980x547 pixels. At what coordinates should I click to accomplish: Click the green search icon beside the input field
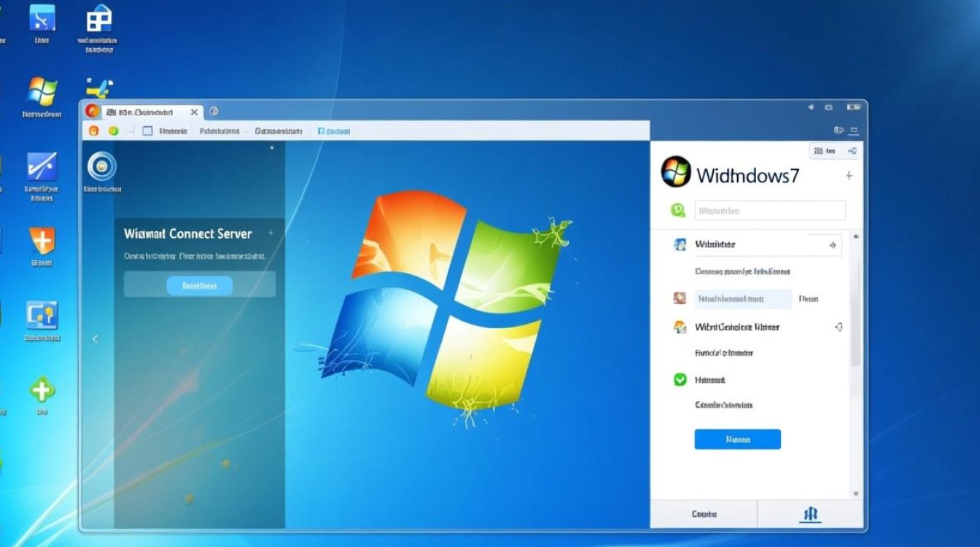click(x=678, y=211)
